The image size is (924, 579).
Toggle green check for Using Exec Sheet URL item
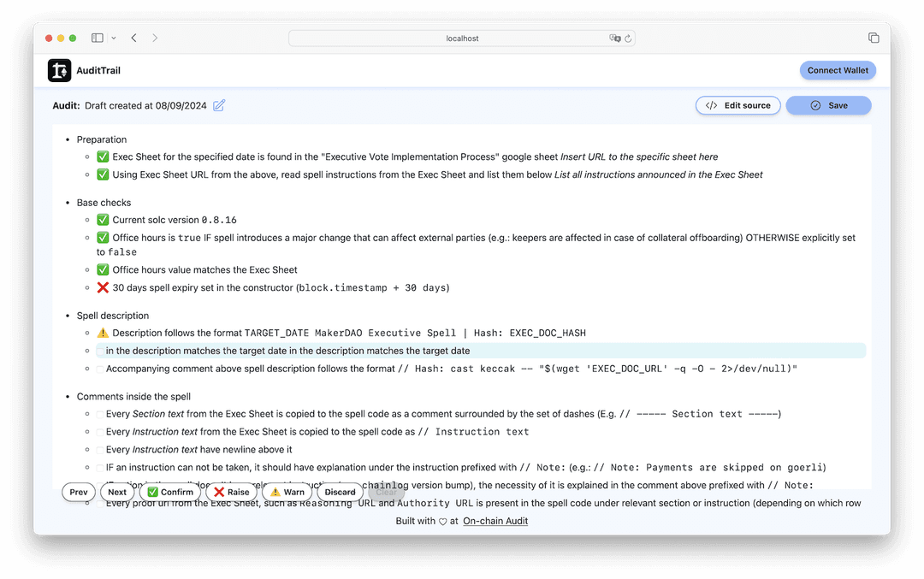pos(103,174)
